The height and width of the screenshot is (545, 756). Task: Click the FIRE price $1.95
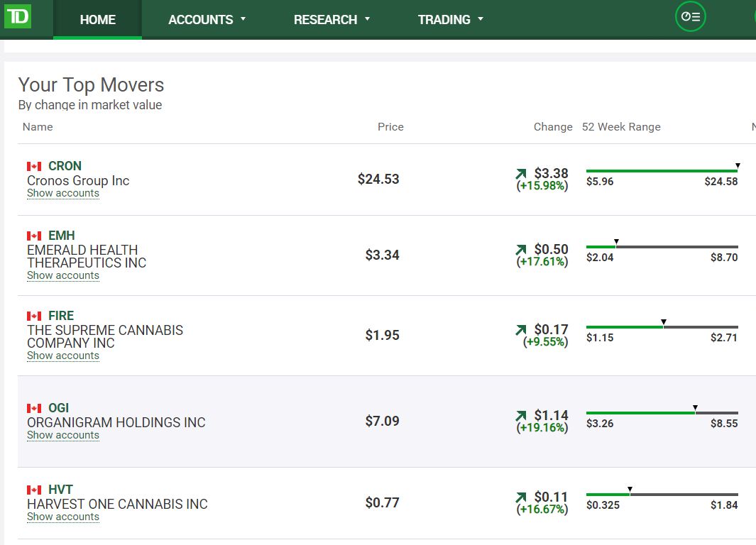[x=383, y=335]
